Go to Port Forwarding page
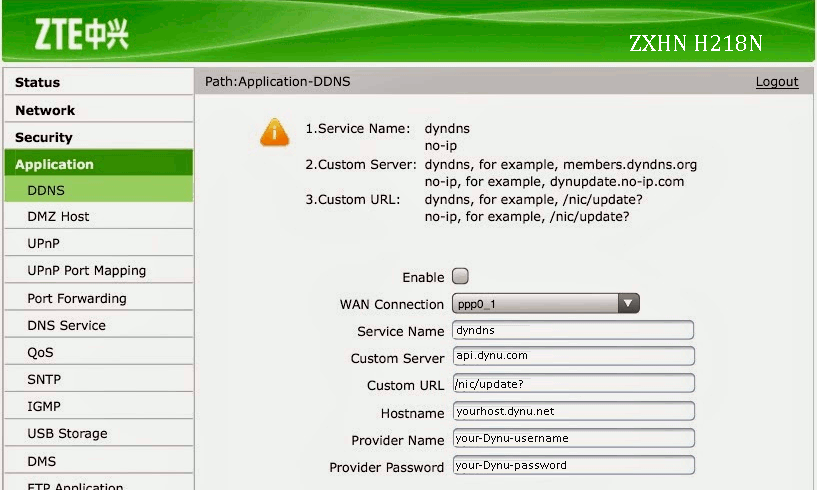This screenshot has width=817, height=490. pyautogui.click(x=99, y=298)
